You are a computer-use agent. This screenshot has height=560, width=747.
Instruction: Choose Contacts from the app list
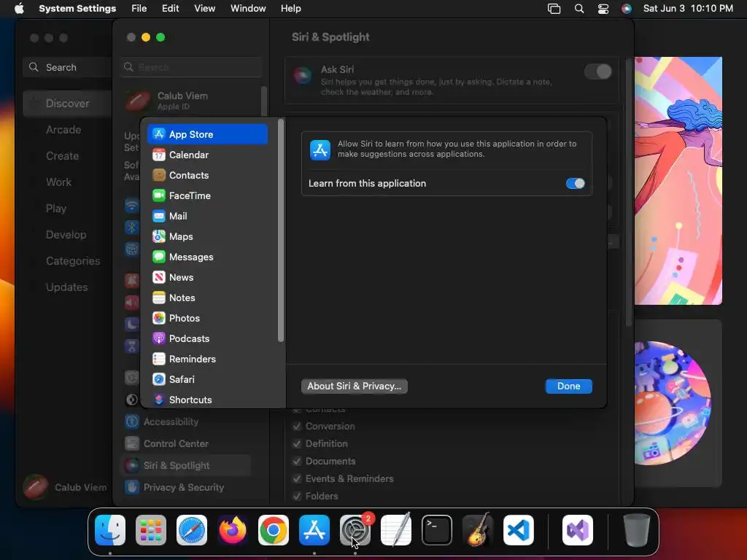point(207,175)
